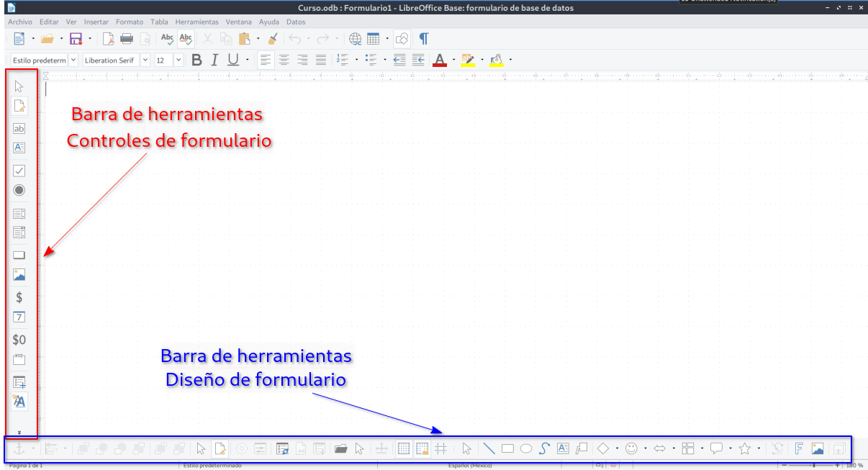868x470 pixels.
Task: Insert a List Box form control
Action: point(19,214)
